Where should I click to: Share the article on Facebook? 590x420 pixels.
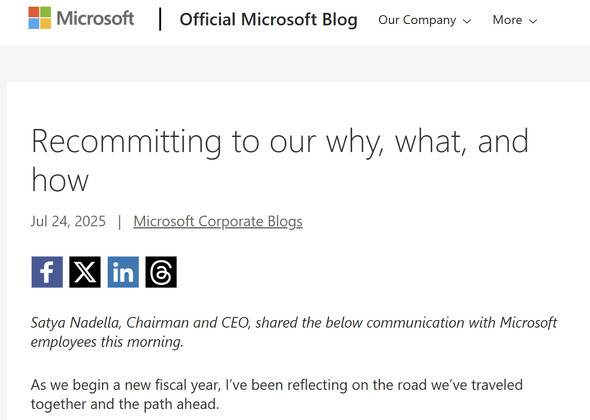[x=47, y=272]
